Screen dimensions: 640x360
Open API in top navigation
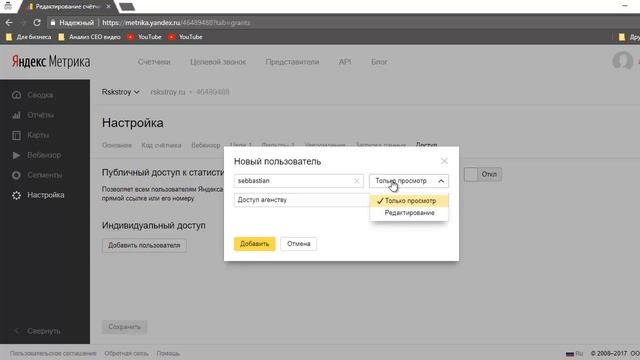pyautogui.click(x=345, y=62)
